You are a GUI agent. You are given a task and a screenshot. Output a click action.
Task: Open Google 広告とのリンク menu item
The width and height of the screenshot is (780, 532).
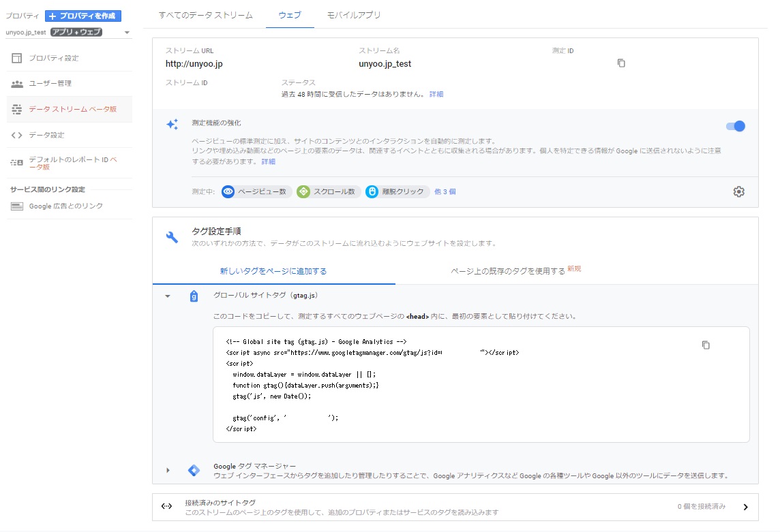tap(66, 206)
